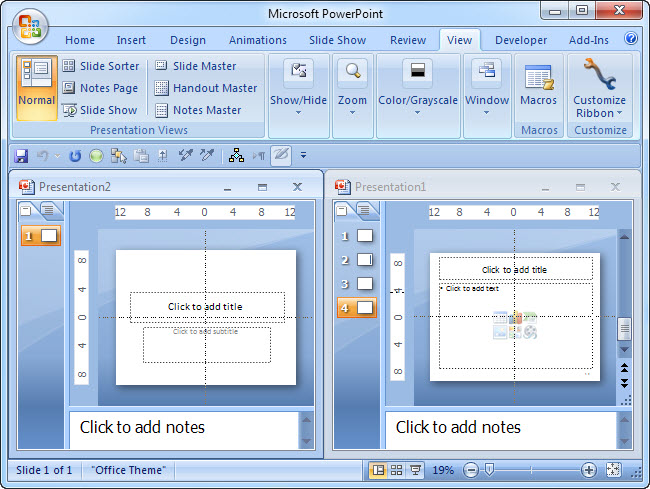Click the Pick Up Style eyedropper icon
This screenshot has height=489, width=650.
(x=185, y=155)
